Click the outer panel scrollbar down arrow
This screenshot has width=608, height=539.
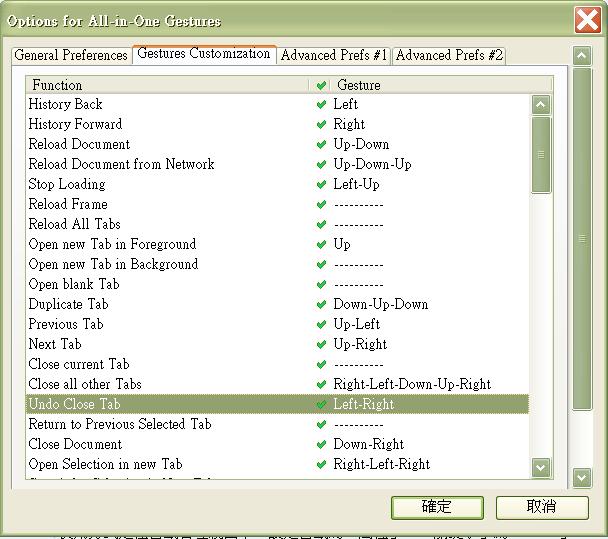click(x=582, y=477)
